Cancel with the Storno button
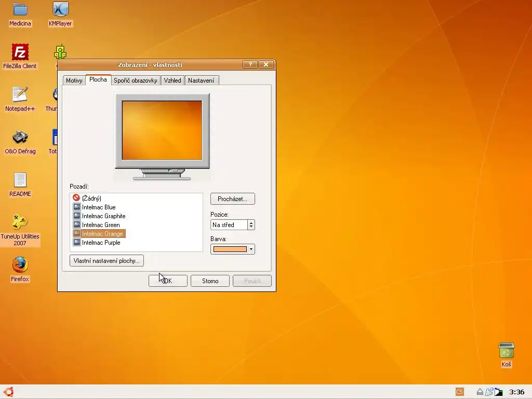This screenshot has height=399, width=532. (210, 281)
